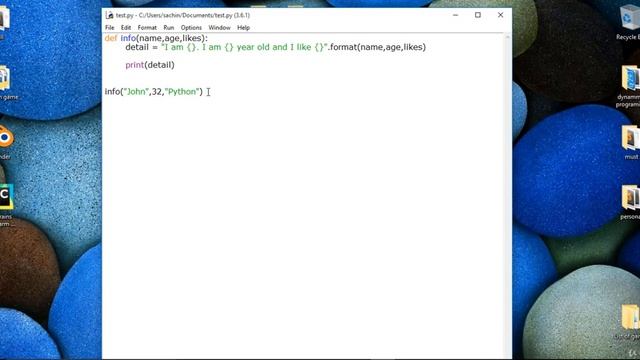640x360 pixels.
Task: Click the test.py title bar text
Action: 183,15
